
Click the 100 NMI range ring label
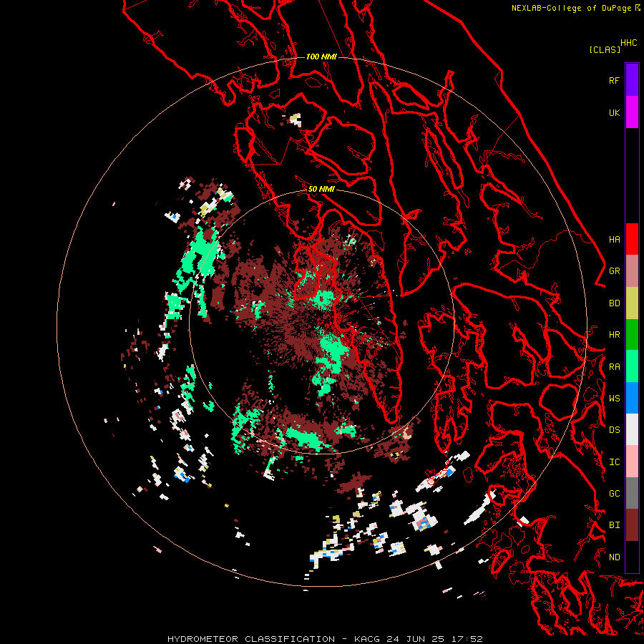321,57
